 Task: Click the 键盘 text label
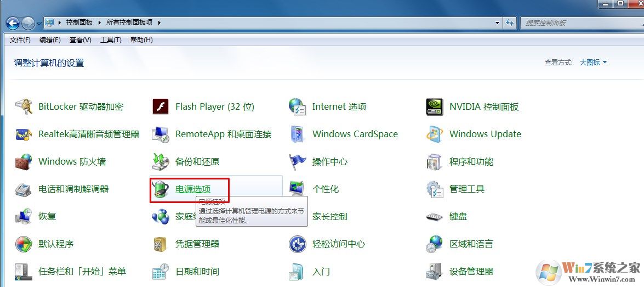pos(458,217)
